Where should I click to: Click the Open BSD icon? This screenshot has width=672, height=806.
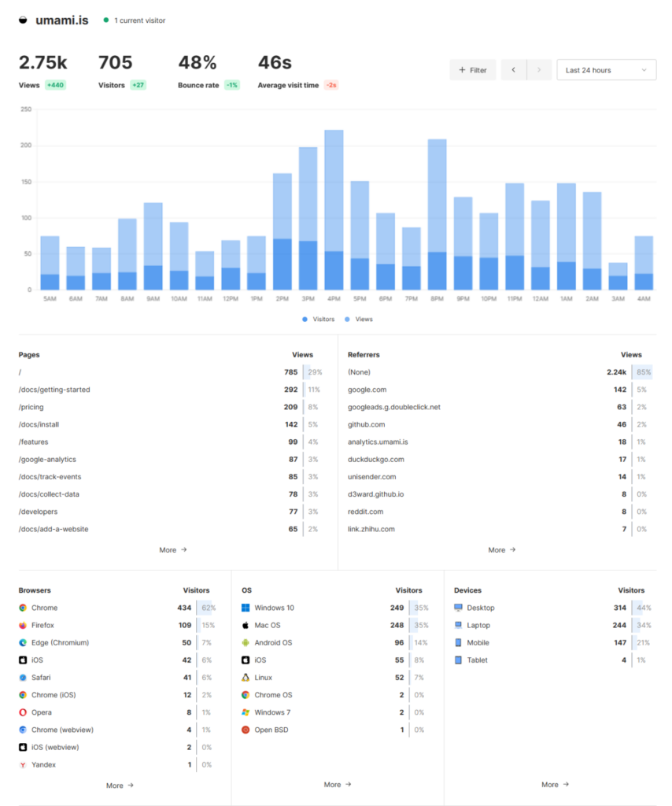[246, 730]
